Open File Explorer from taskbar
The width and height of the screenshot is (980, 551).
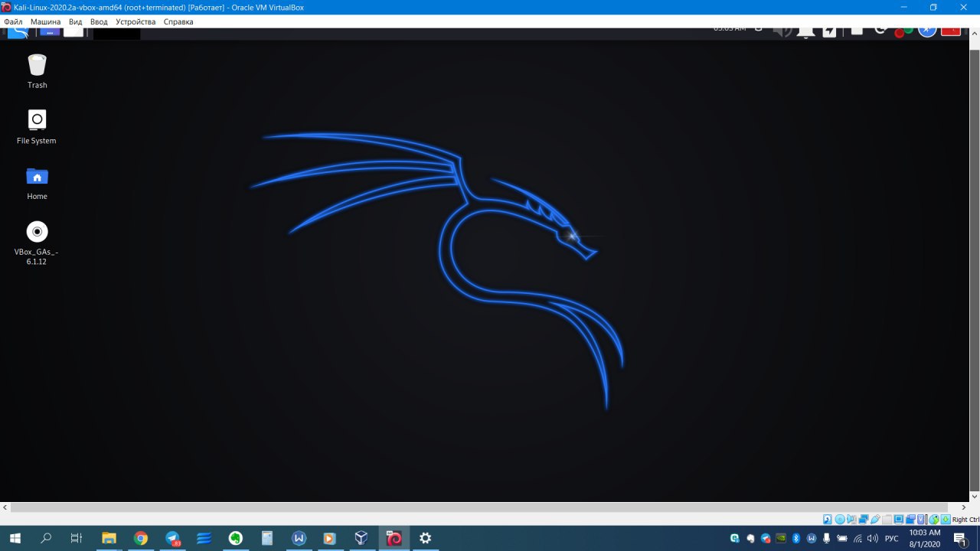(109, 539)
